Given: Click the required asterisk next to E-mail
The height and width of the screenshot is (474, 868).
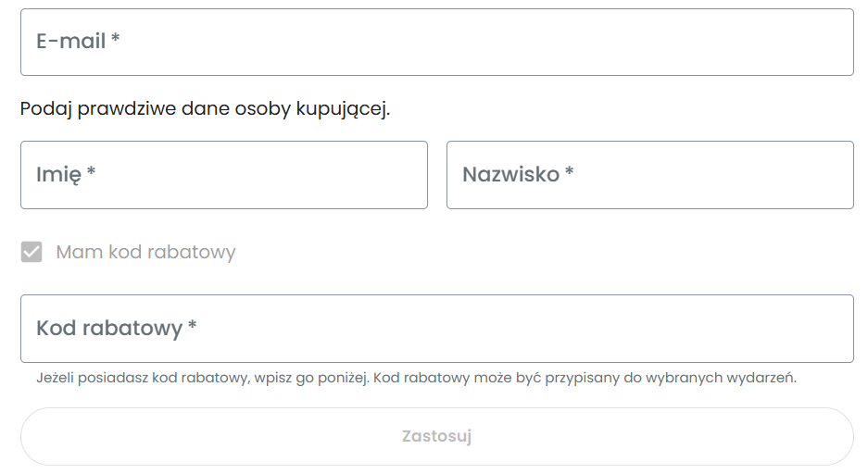Looking at the screenshot, I should click(116, 40).
